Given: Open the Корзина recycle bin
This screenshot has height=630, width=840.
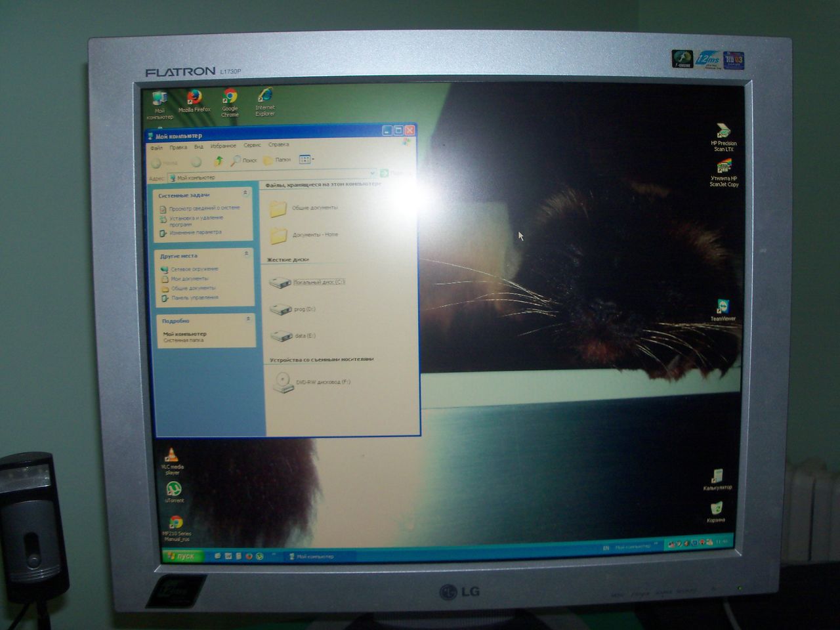Looking at the screenshot, I should [x=716, y=510].
